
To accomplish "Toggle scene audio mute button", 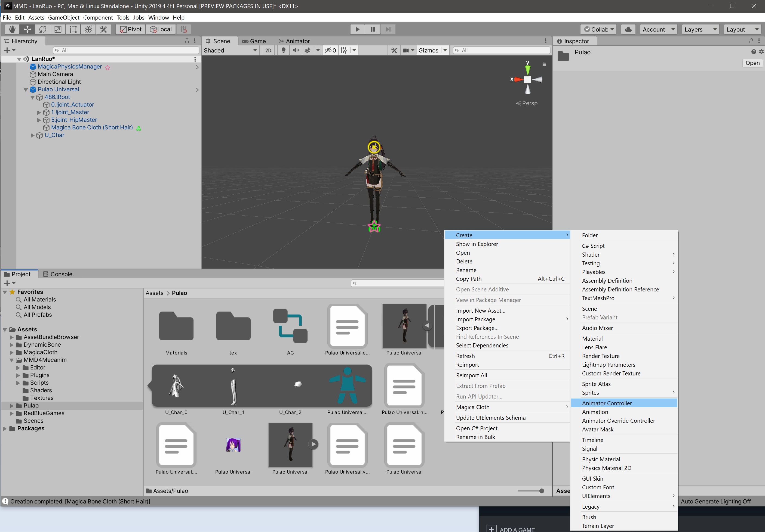I will (296, 50).
